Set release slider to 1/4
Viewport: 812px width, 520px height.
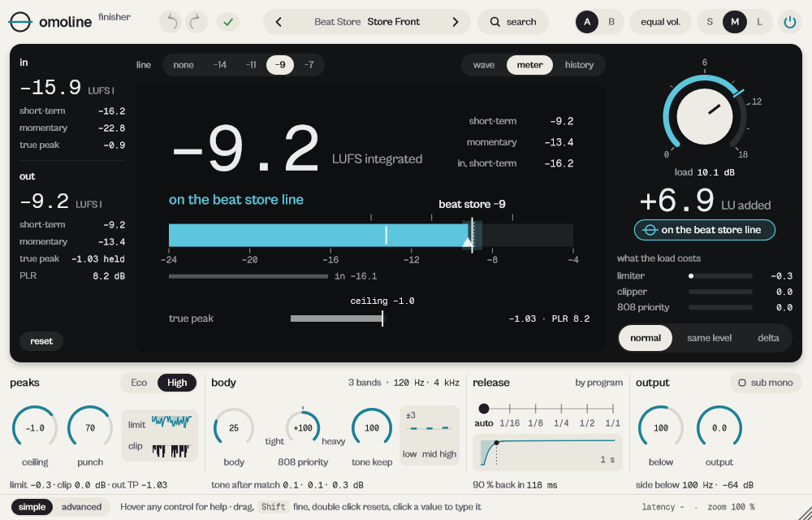click(561, 409)
